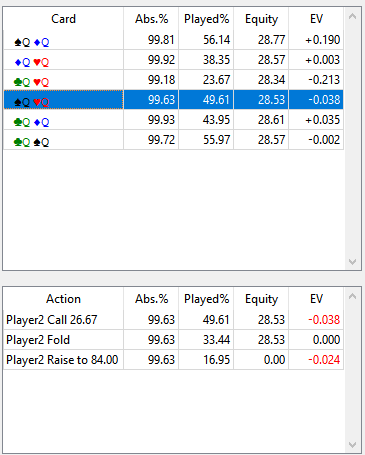Click the red EV -0.024 for Raise

pyautogui.click(x=324, y=360)
